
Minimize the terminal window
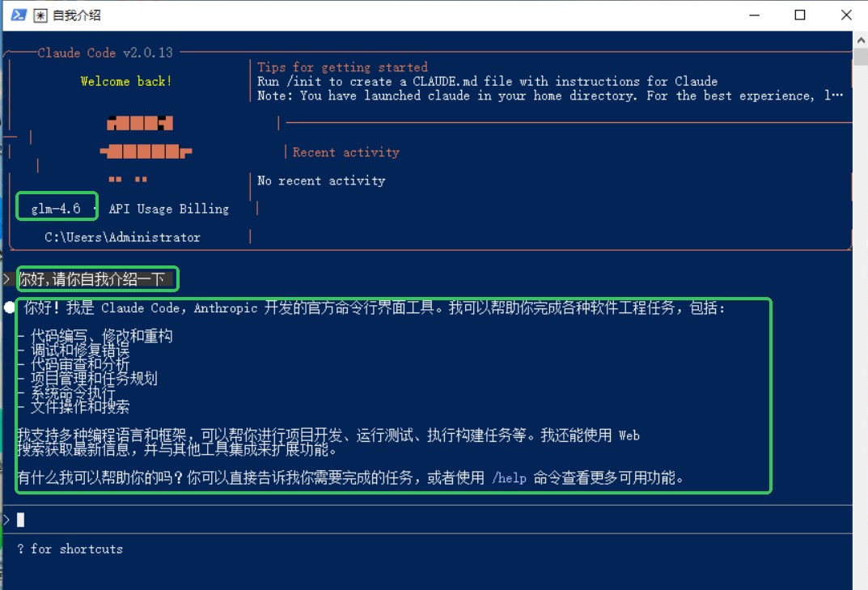pyautogui.click(x=754, y=15)
